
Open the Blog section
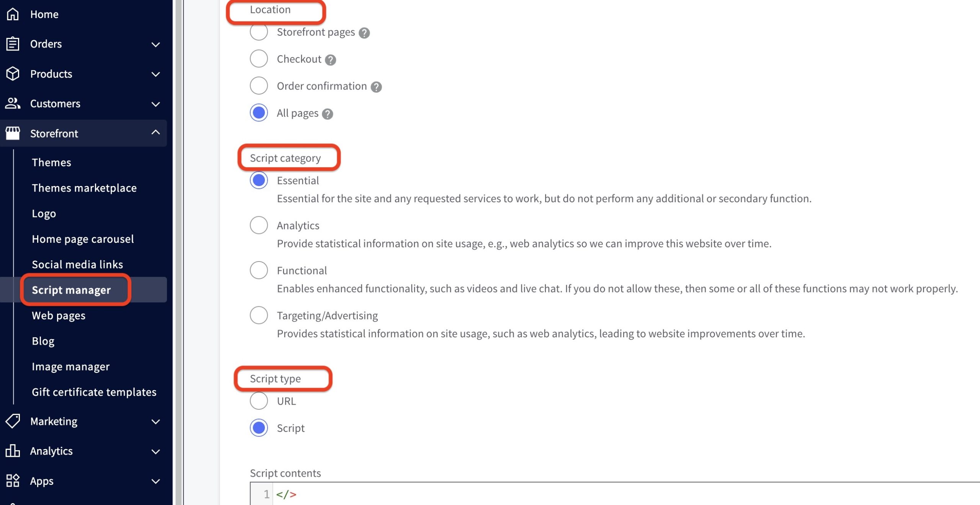click(42, 341)
